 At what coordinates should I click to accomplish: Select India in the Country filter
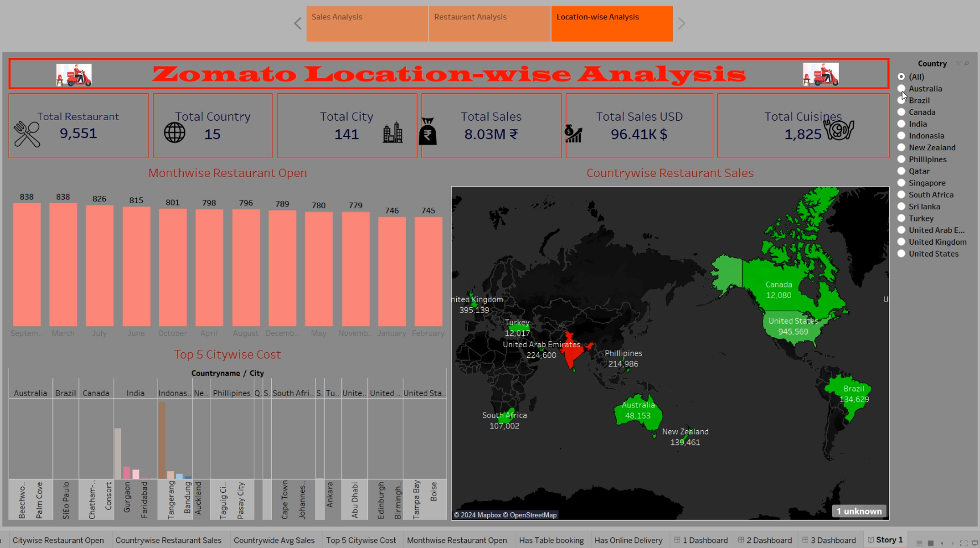coord(902,124)
